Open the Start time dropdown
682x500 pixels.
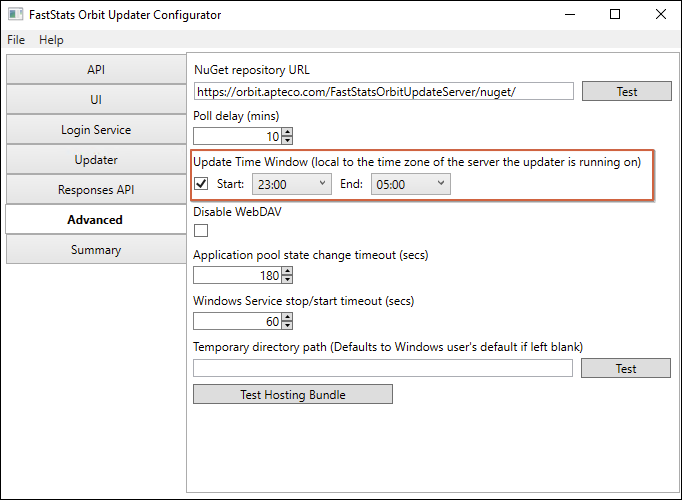click(x=291, y=184)
